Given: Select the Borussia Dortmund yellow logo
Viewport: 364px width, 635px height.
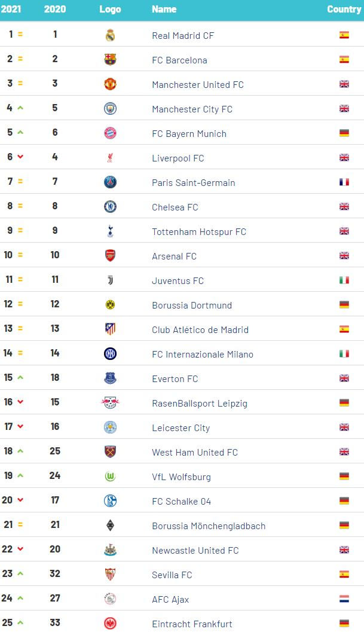Looking at the screenshot, I should (x=110, y=305).
